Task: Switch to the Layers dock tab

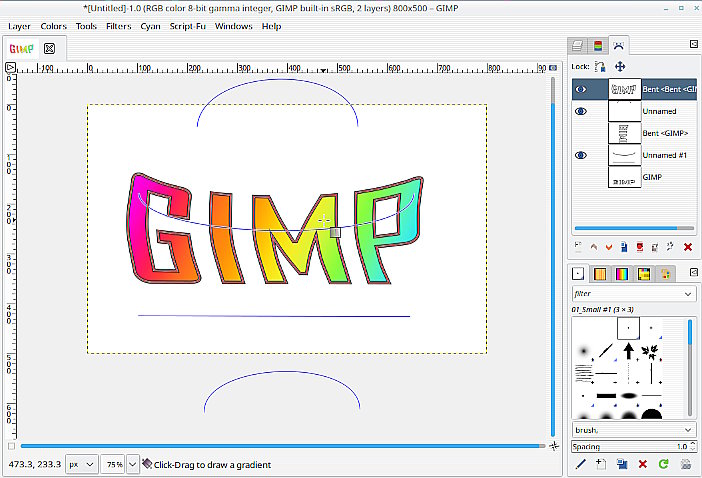Action: [x=577, y=46]
